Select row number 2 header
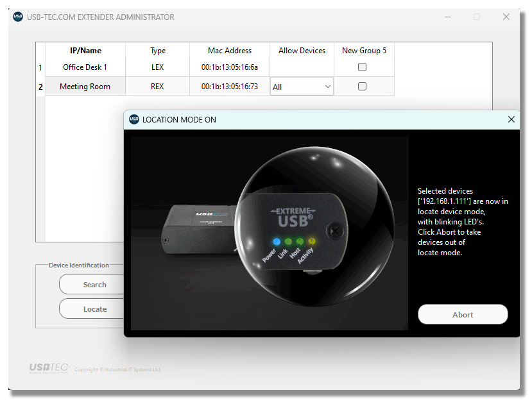The image size is (532, 404). [40, 87]
